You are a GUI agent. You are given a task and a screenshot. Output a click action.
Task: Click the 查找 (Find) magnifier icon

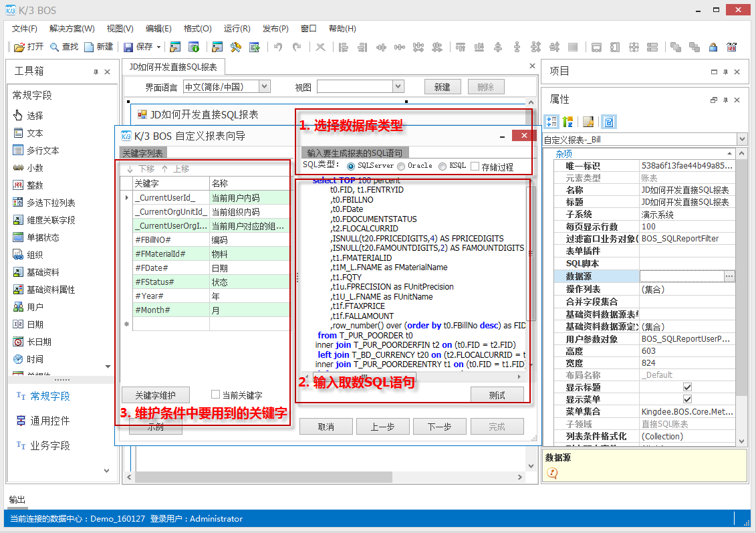[x=55, y=47]
